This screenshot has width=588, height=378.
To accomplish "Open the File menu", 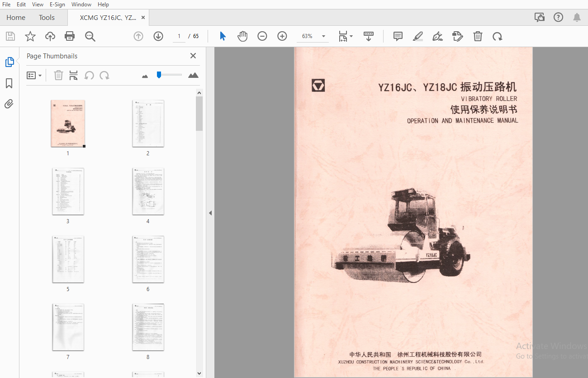I will coord(7,4).
